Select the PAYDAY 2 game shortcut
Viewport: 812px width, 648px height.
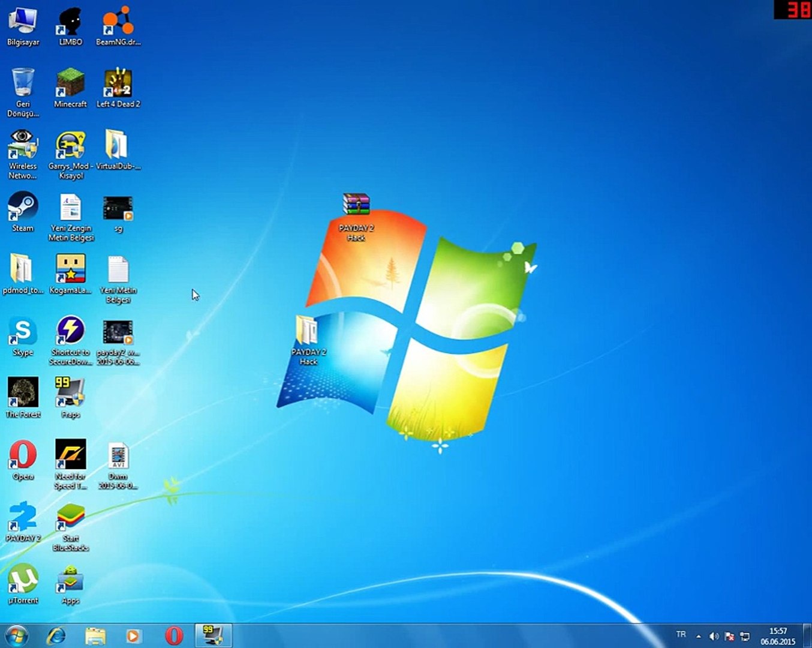tap(23, 522)
